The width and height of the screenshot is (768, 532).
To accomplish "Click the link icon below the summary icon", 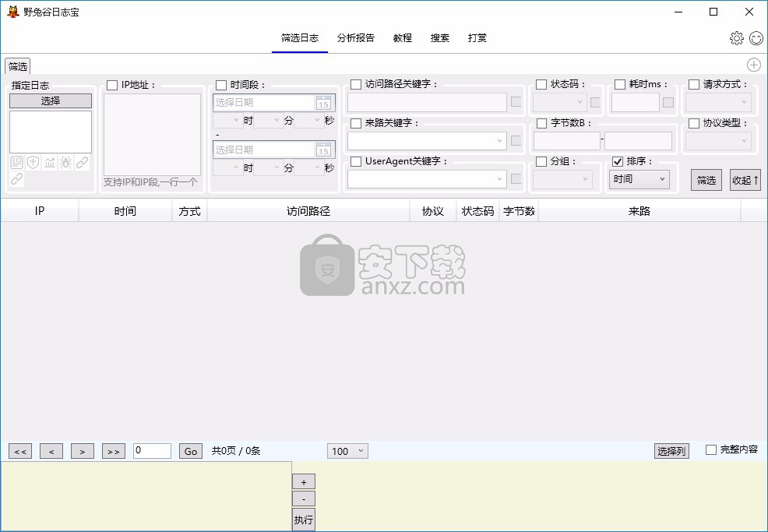I will [x=16, y=179].
